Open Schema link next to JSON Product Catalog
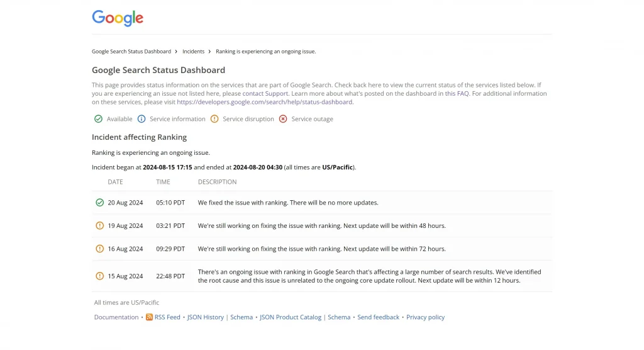 [339, 317]
